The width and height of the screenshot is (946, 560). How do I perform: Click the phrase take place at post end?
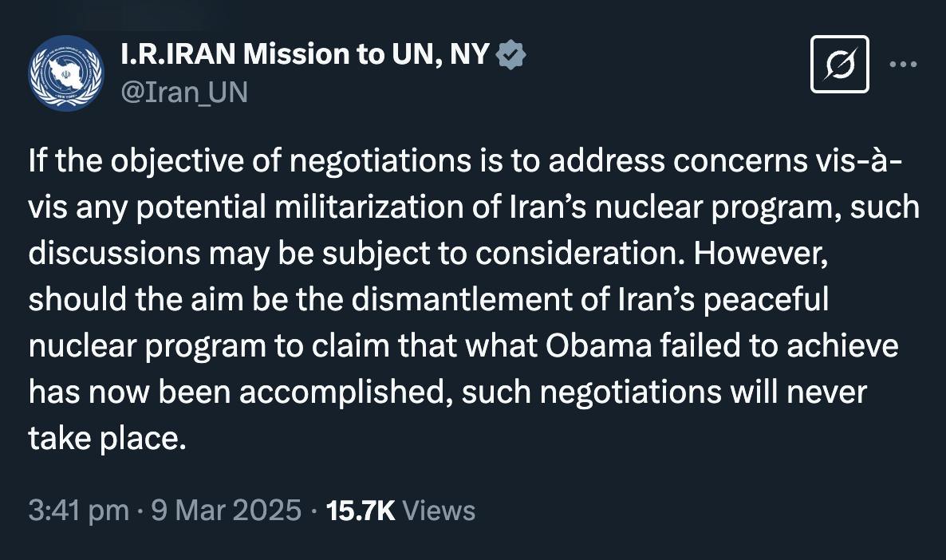coord(107,439)
